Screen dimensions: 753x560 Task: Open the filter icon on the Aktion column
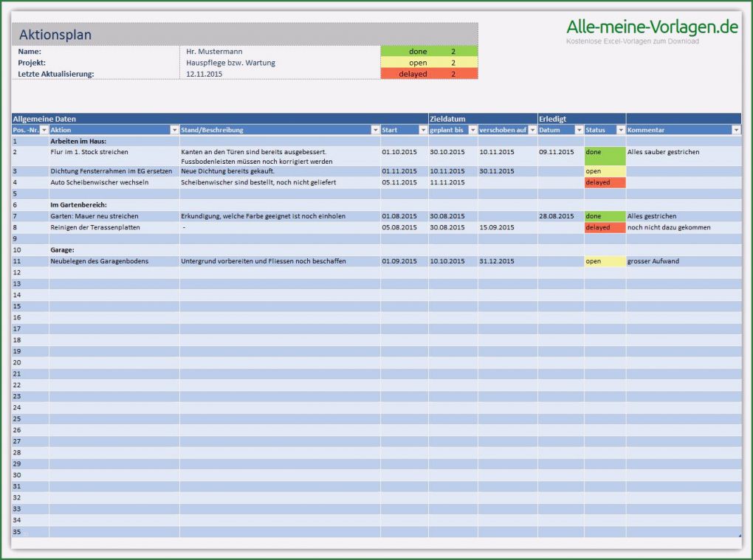174,130
